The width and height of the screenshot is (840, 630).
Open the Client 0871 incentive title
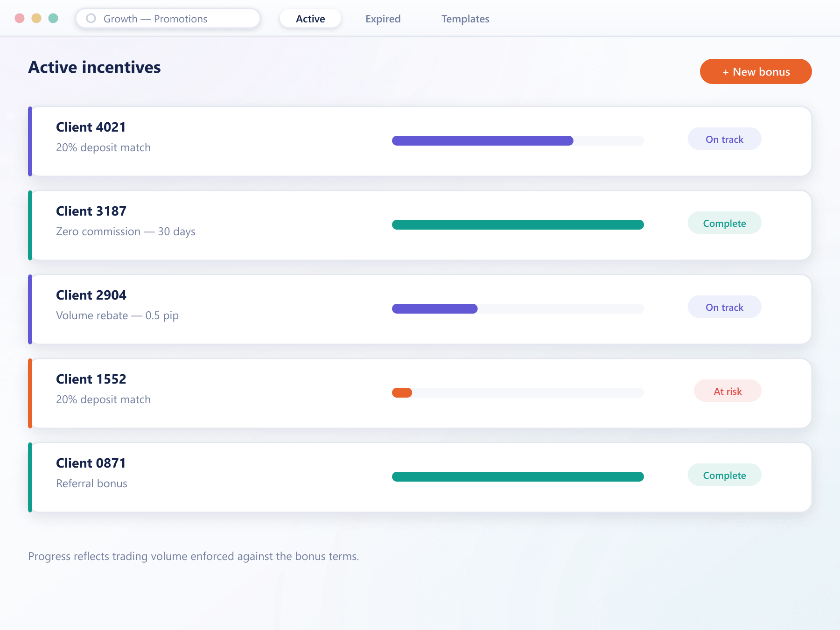(91, 463)
